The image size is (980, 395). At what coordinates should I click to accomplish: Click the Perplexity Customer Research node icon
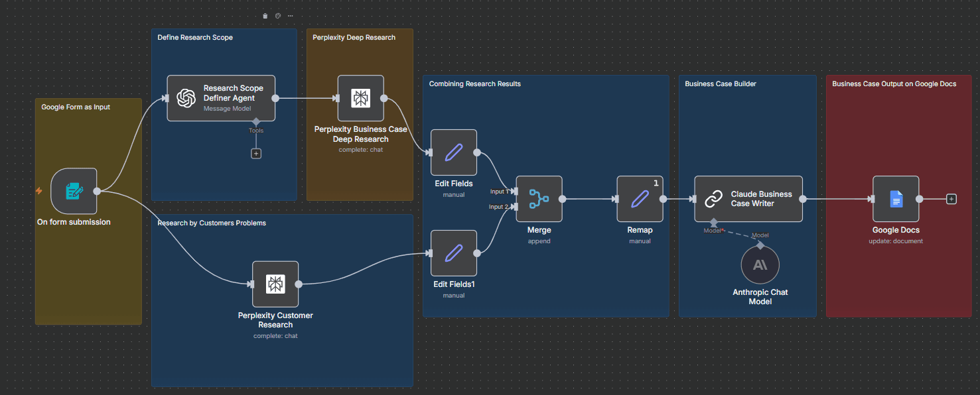(x=275, y=283)
